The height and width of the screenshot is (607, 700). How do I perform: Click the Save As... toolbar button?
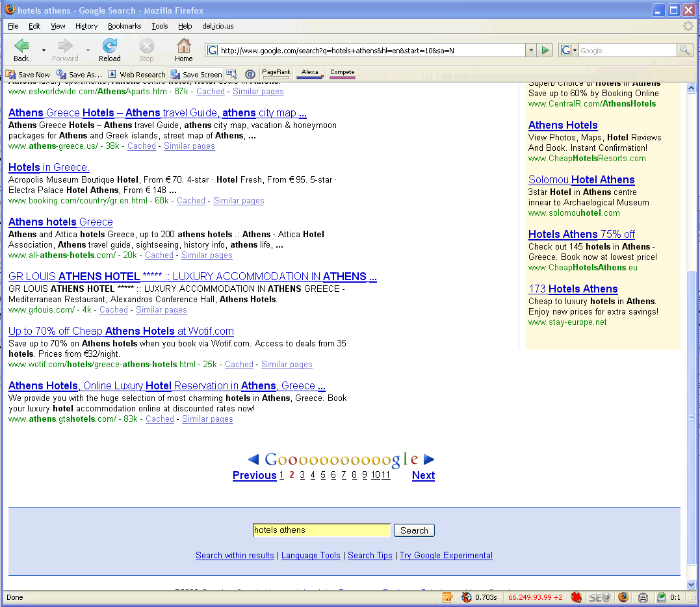point(79,75)
